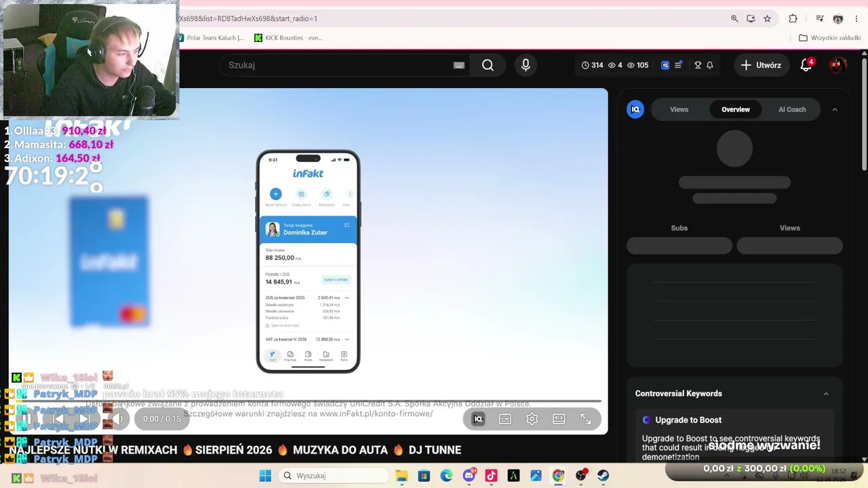Viewport: 868px width, 488px height.
Task: Switch to the AI Coach tab
Action: (792, 109)
